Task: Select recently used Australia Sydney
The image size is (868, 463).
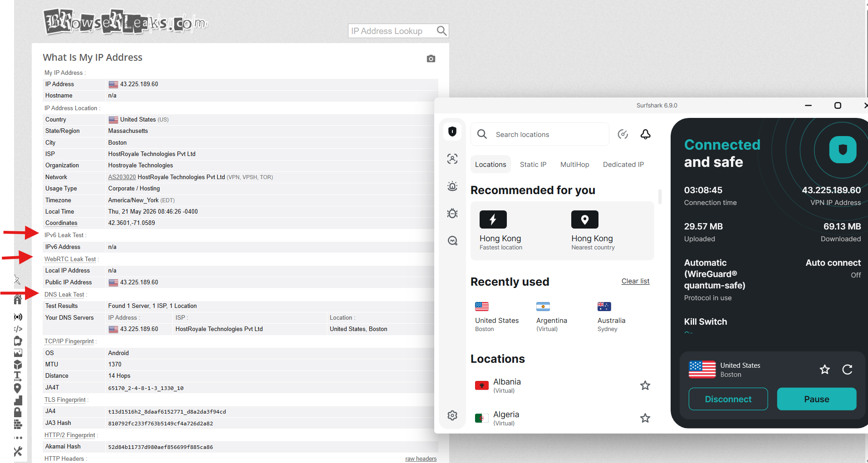Action: [611, 317]
